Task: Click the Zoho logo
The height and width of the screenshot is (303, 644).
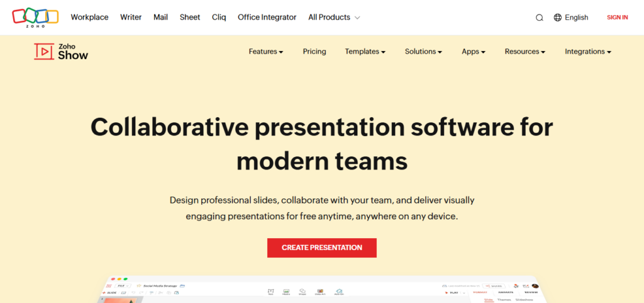Action: point(35,17)
